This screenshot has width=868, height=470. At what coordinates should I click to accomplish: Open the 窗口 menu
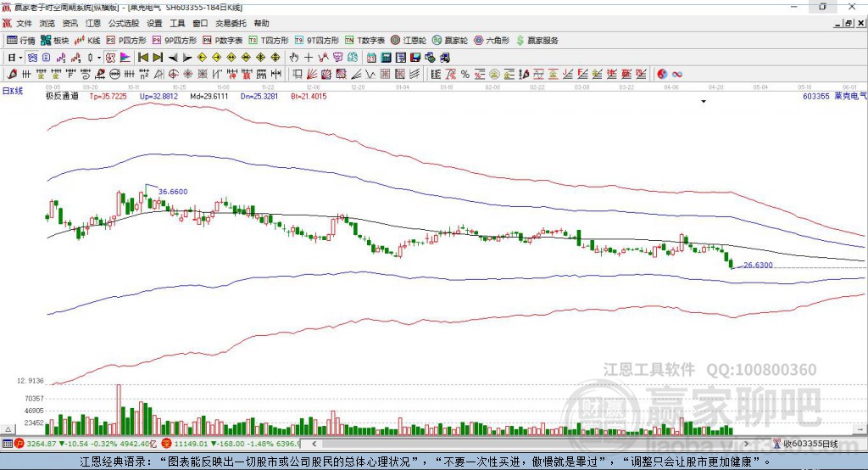pos(200,23)
